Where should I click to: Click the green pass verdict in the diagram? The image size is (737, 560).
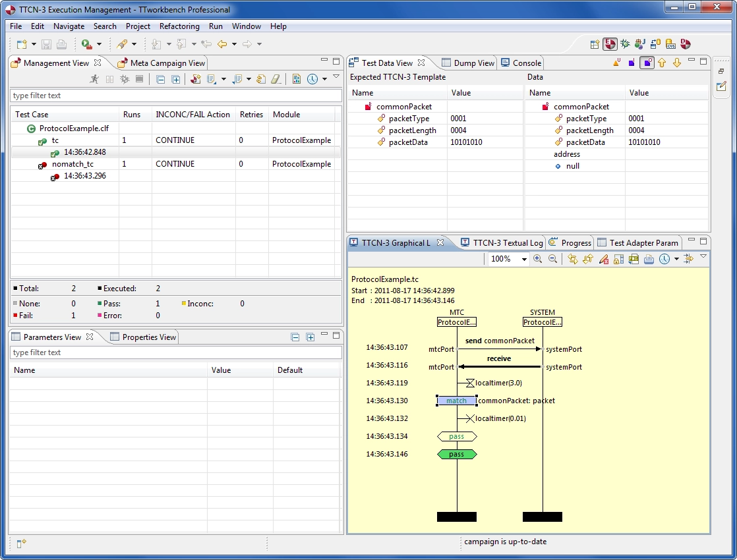(x=456, y=454)
